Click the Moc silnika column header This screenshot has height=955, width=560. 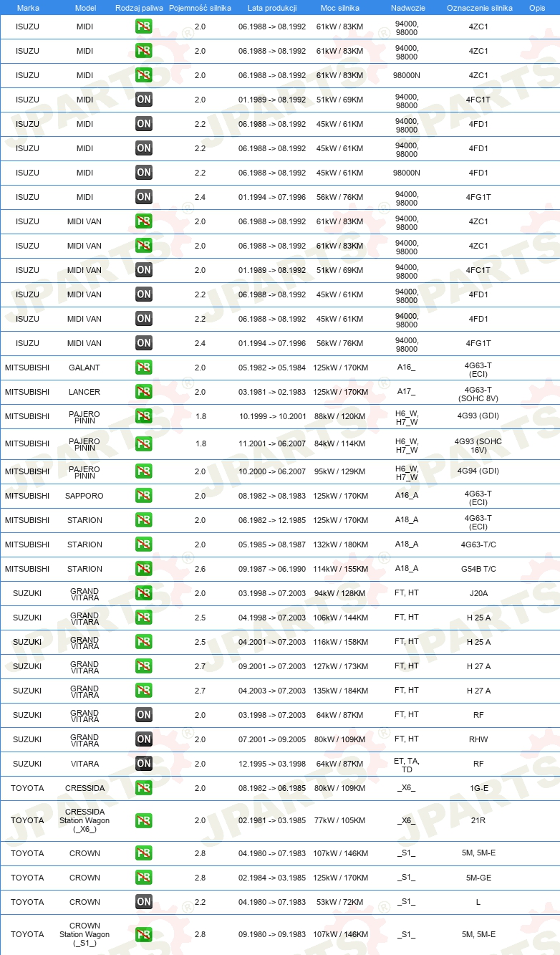click(340, 7)
